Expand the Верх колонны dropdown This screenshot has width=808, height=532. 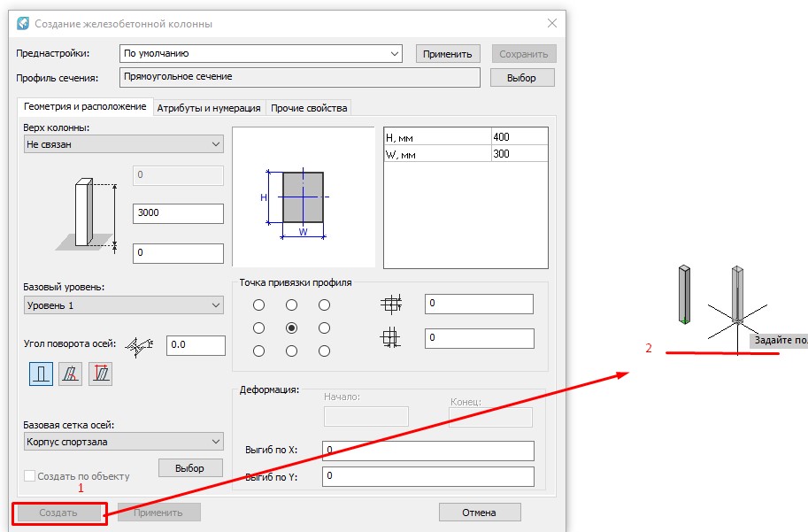coord(124,144)
